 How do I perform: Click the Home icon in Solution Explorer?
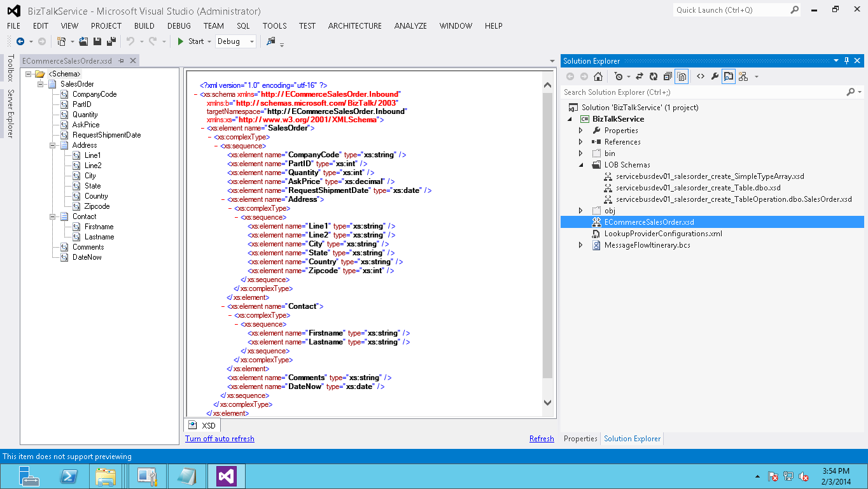[x=598, y=76]
